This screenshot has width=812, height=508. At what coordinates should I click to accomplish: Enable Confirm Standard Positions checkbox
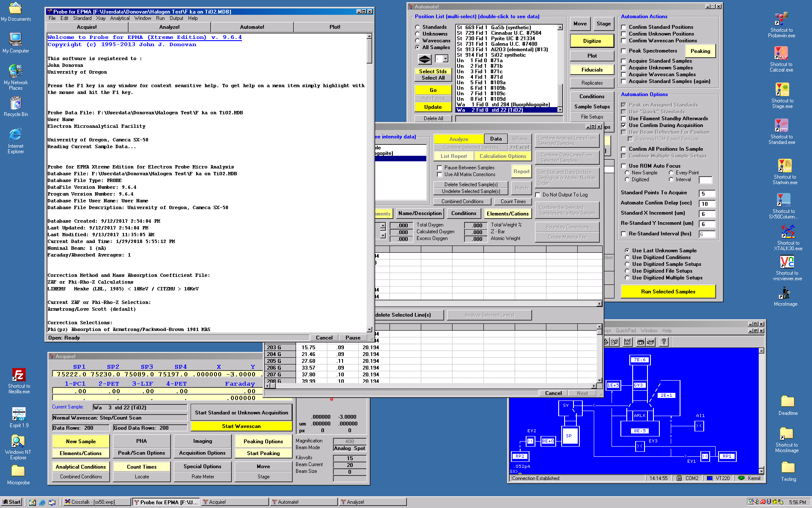click(x=623, y=27)
